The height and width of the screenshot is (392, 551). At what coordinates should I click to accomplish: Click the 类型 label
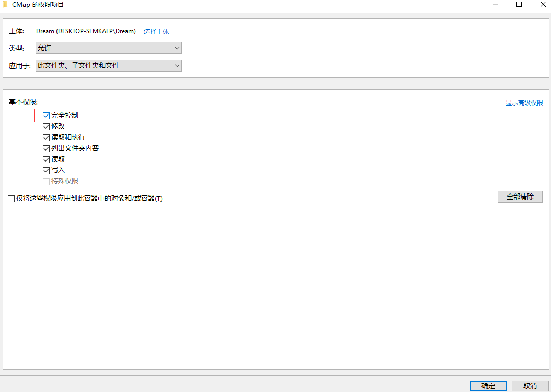17,48
